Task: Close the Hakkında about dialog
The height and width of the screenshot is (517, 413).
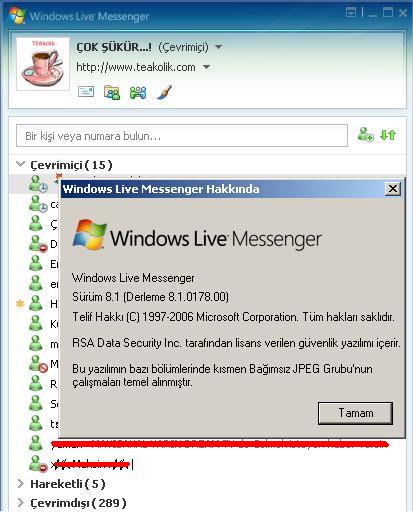Action: [x=393, y=189]
